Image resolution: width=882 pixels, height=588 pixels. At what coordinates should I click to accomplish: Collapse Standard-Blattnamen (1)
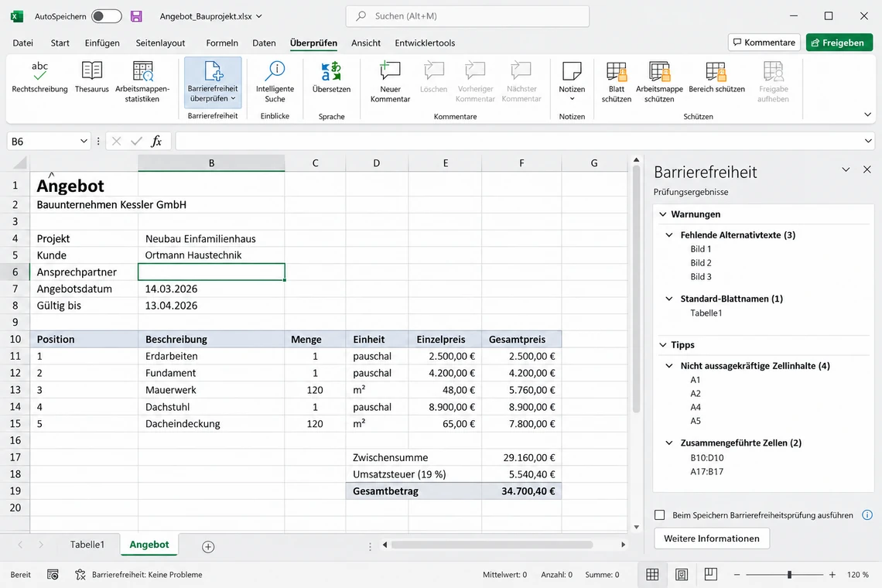[668, 298]
